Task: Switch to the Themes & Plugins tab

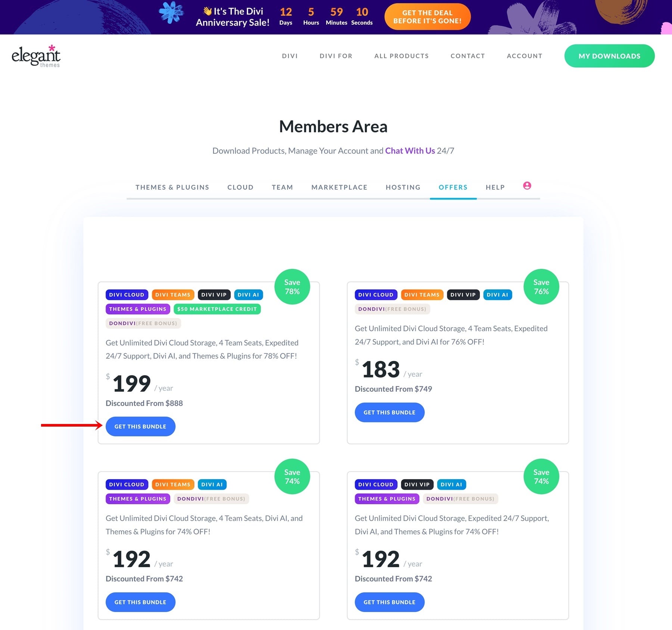Action: point(172,187)
